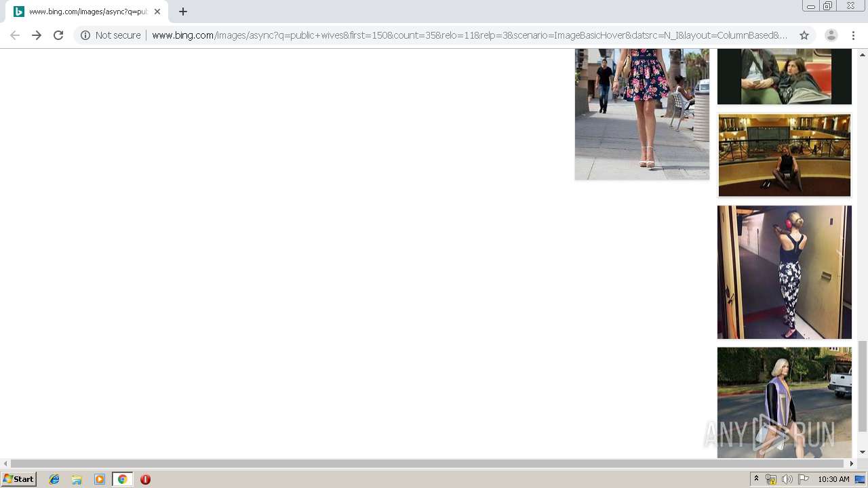The height and width of the screenshot is (488, 868).
Task: Open the mall interior thumbnail
Action: [785, 155]
